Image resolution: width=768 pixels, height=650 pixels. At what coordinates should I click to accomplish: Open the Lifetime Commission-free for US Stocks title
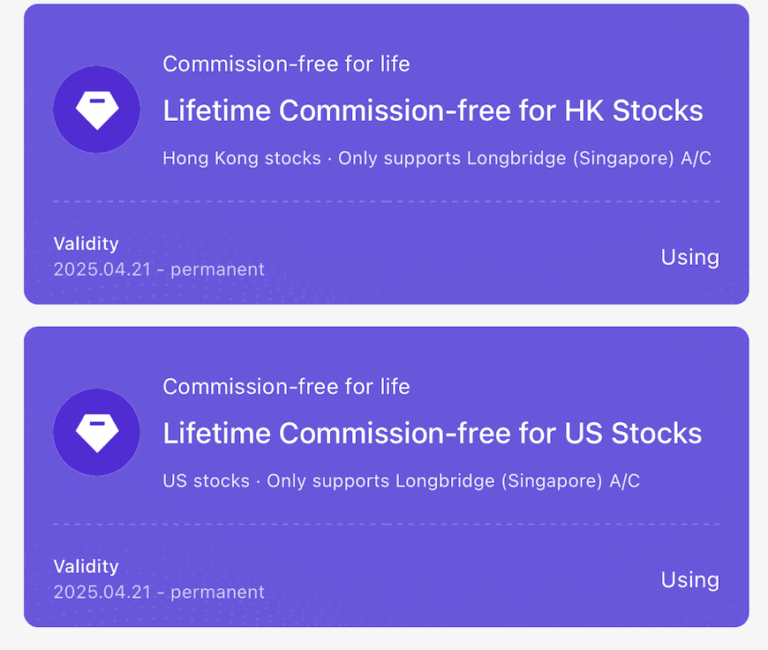click(432, 433)
